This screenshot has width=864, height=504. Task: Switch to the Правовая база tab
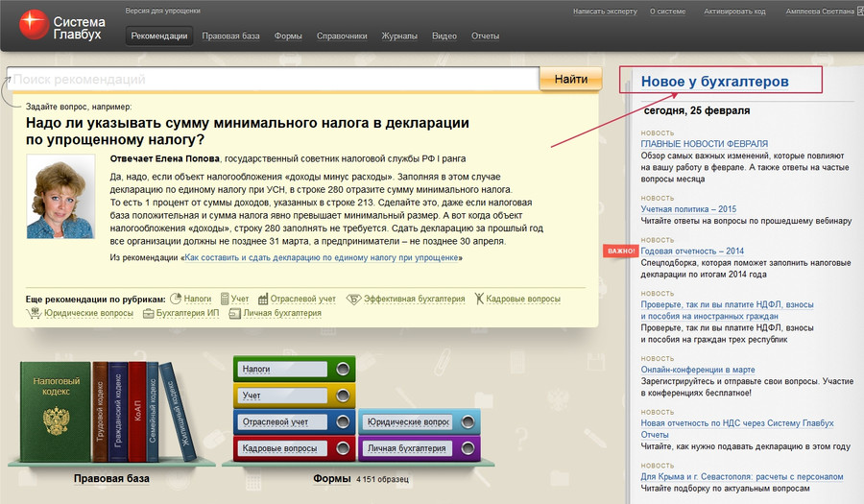(x=230, y=36)
